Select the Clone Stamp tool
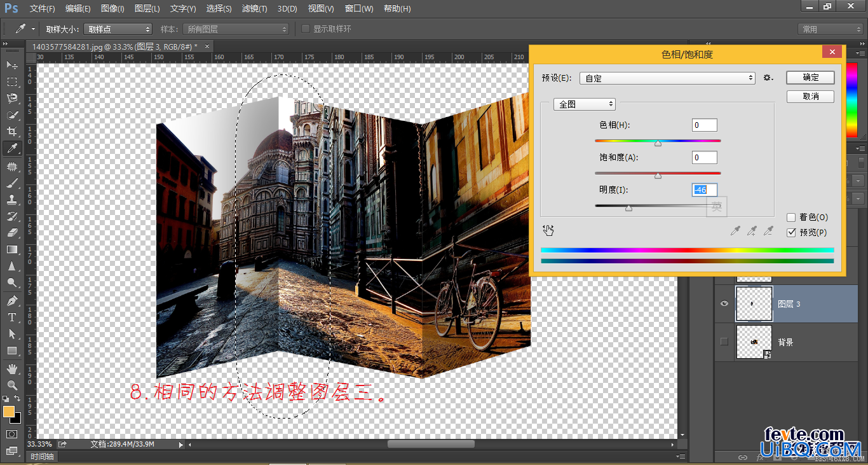This screenshot has height=465, width=868. (x=11, y=199)
